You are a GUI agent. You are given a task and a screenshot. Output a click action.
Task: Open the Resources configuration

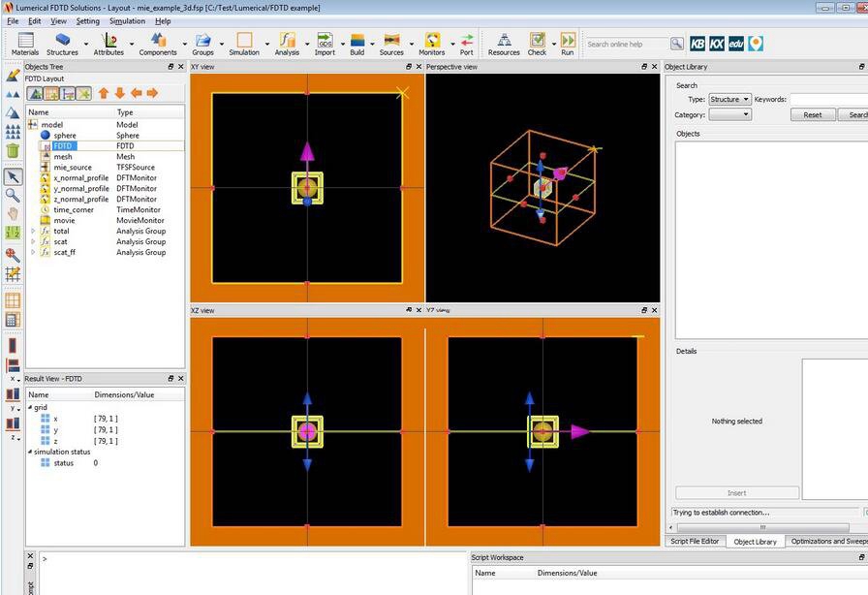[x=504, y=44]
